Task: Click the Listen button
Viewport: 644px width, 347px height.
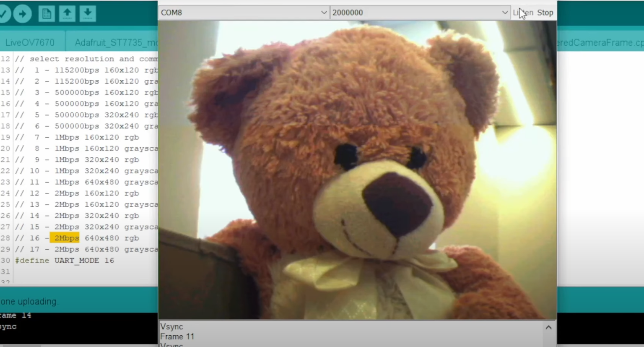Action: pos(523,13)
